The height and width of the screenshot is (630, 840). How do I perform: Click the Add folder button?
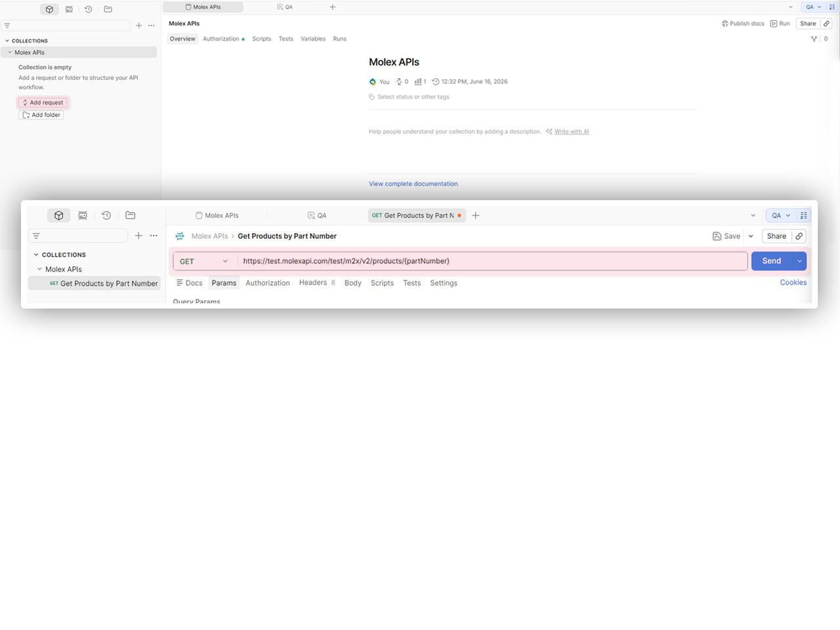[x=41, y=115]
